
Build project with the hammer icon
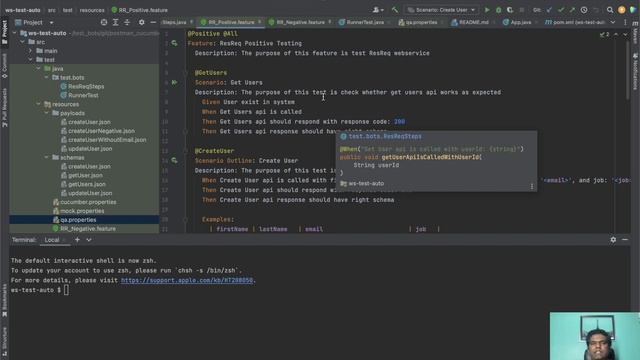[x=395, y=10]
